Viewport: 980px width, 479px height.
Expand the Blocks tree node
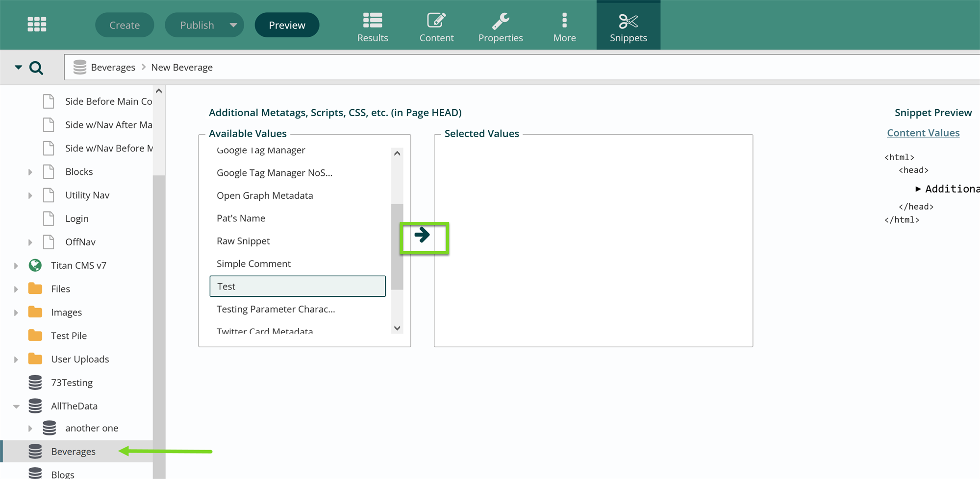pos(30,172)
